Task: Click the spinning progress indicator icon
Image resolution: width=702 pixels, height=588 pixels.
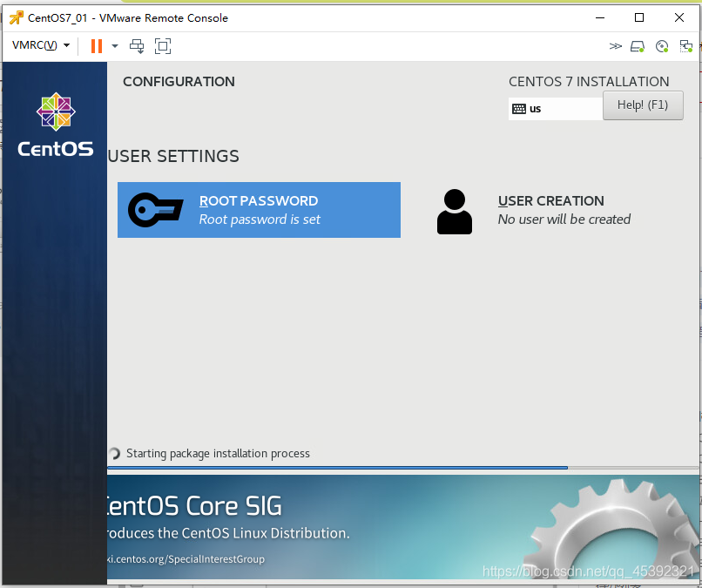Action: (115, 454)
